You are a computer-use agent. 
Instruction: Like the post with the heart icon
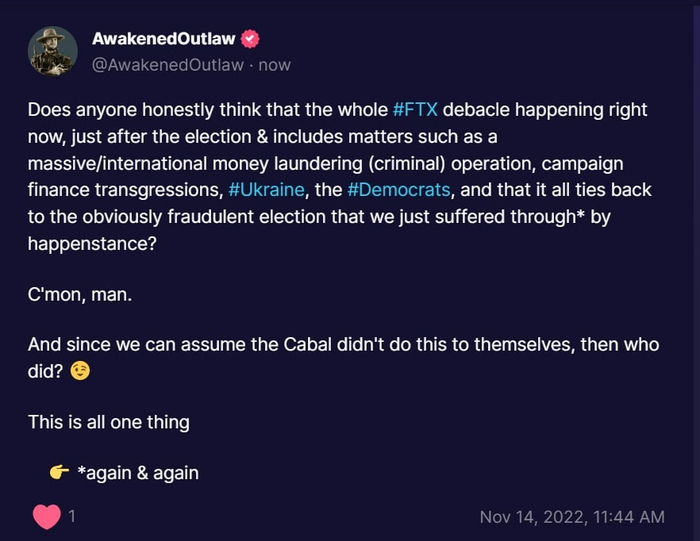(47, 517)
